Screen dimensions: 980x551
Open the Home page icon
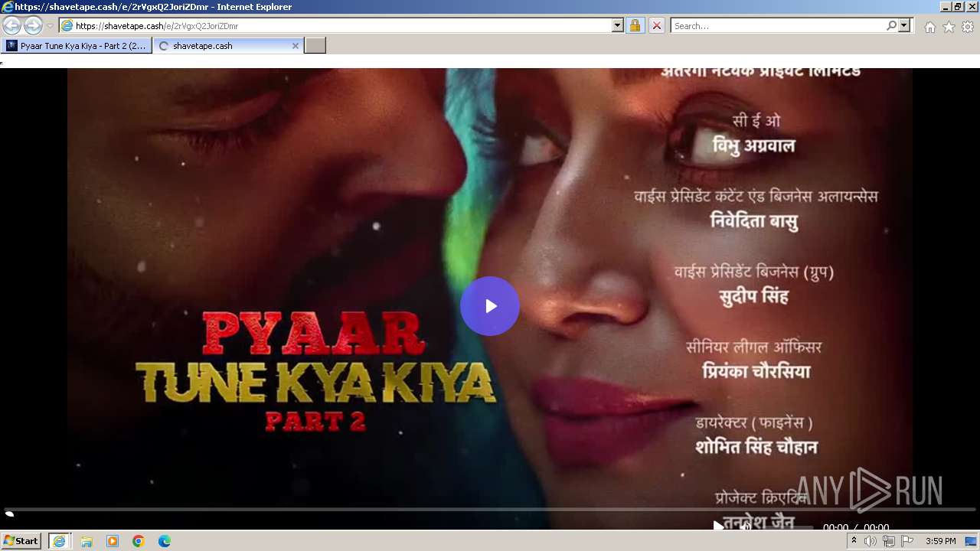[x=929, y=27]
